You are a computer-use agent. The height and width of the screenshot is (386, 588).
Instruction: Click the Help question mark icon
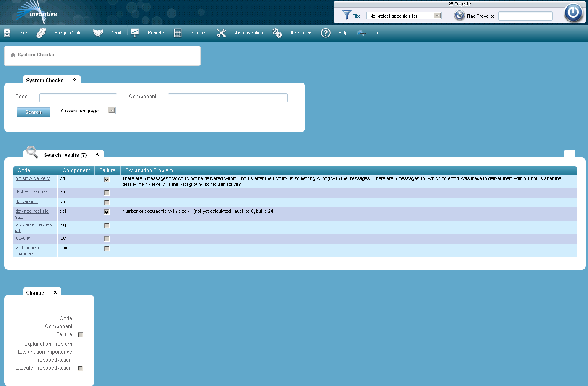point(325,33)
